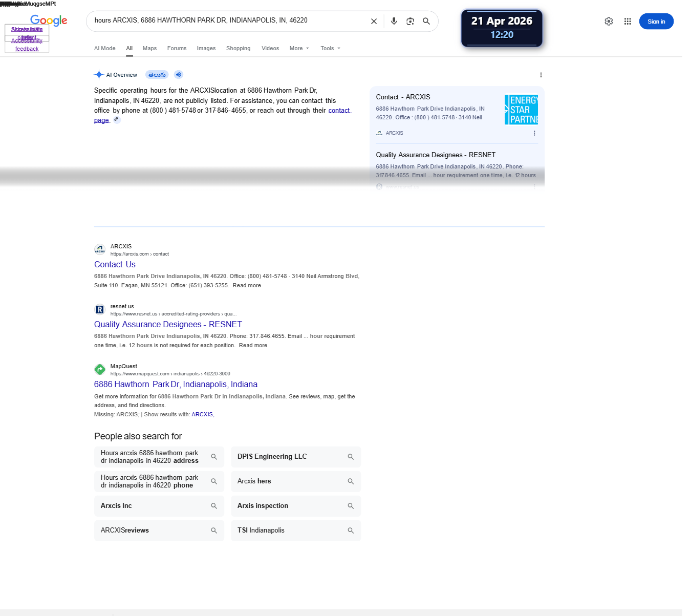This screenshot has width=690, height=616.
Task: Search suggestion ending with address
Action: pyautogui.click(x=159, y=457)
